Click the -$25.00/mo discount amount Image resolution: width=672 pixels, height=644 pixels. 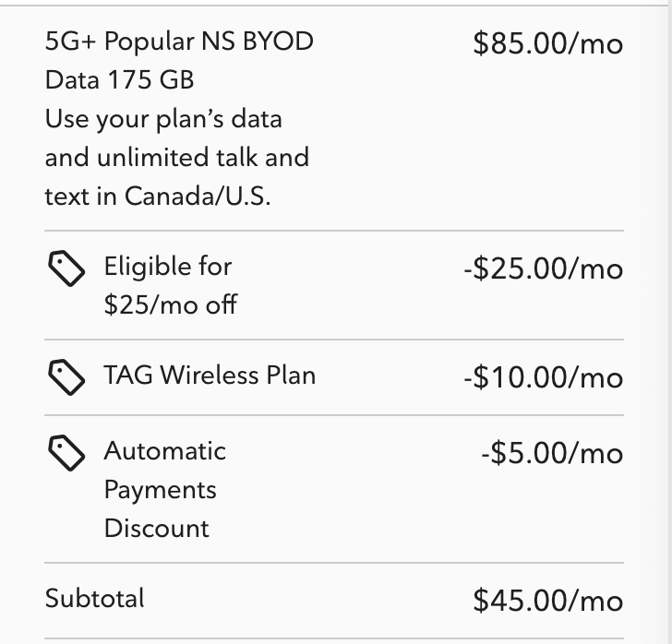coord(543,269)
